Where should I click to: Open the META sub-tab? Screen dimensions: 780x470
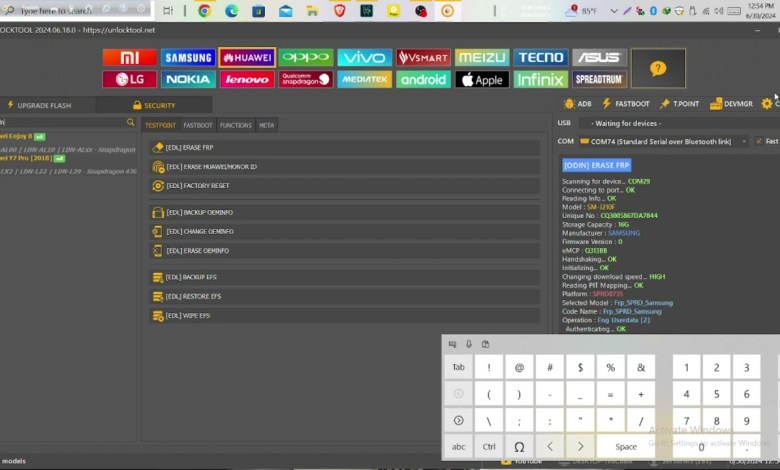(x=267, y=125)
